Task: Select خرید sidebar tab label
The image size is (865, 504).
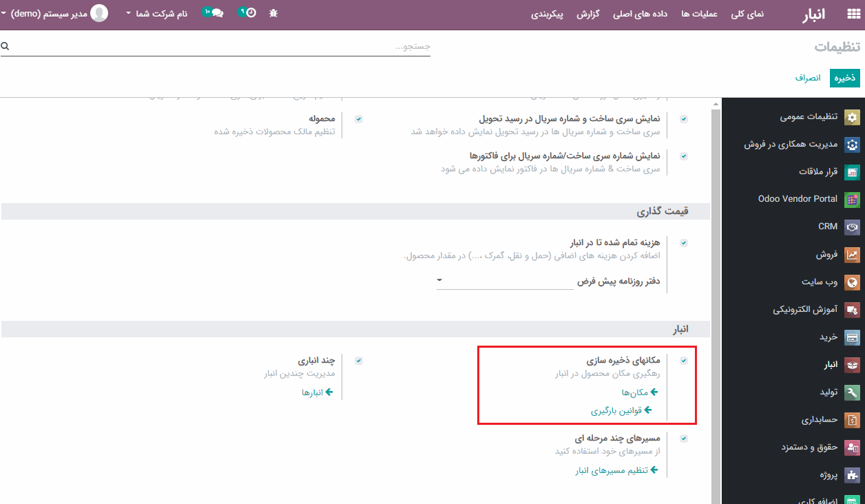Action: [x=828, y=337]
